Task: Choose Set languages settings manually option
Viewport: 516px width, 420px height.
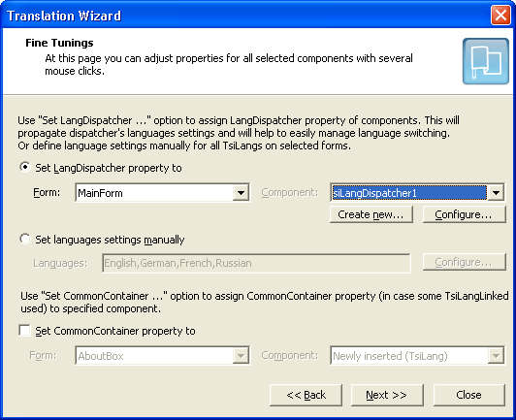Action: 25,240
